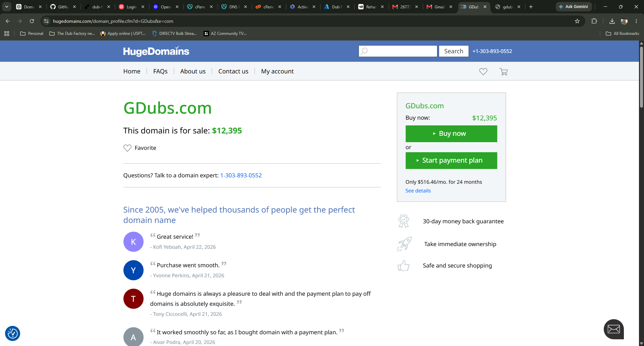Close the Login tab
Screen dimensions: 644x346
tap(143, 7)
